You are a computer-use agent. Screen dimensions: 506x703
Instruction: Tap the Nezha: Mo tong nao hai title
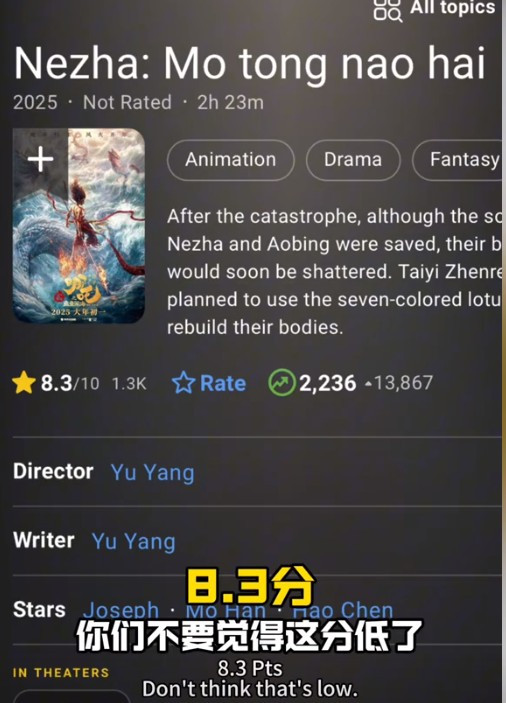pos(250,63)
